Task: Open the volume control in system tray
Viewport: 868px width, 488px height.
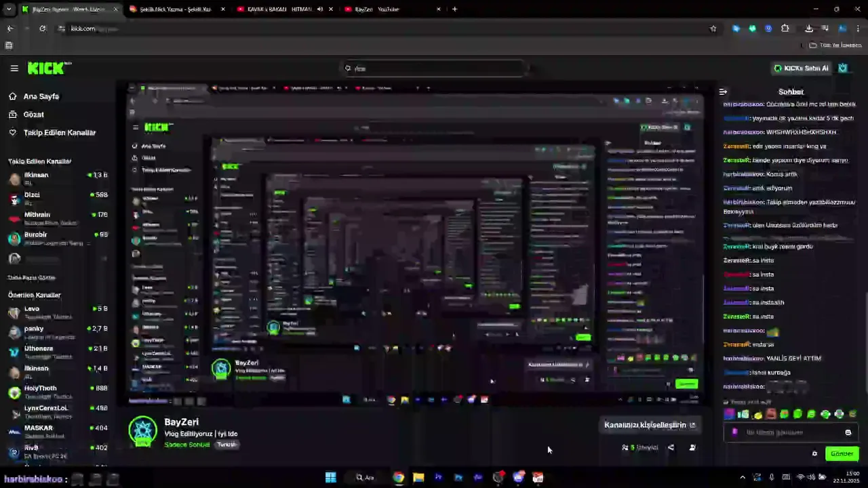Action: tap(812, 478)
